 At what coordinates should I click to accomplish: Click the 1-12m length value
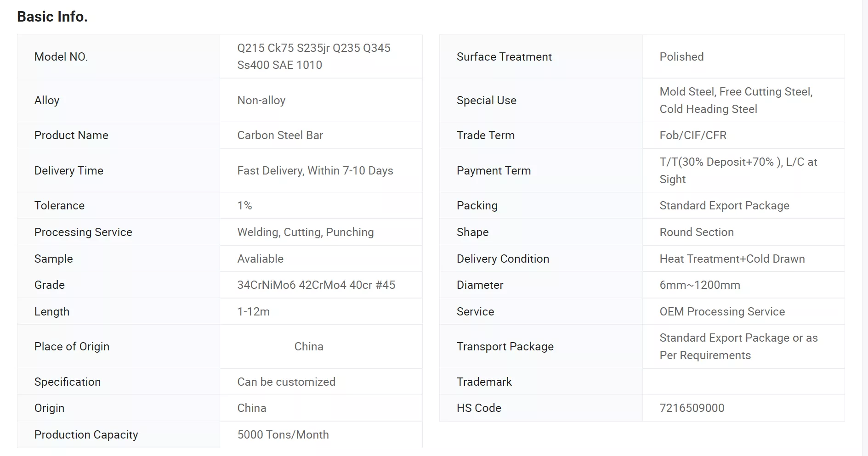pos(254,311)
